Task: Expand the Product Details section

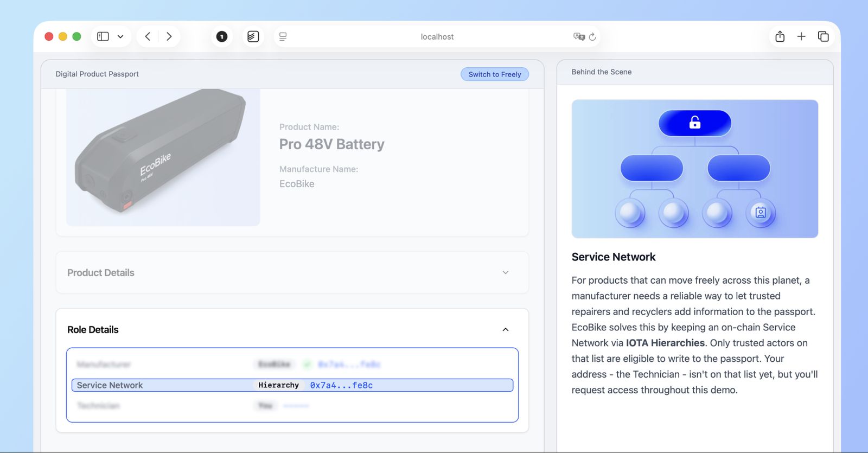Action: tap(292, 272)
